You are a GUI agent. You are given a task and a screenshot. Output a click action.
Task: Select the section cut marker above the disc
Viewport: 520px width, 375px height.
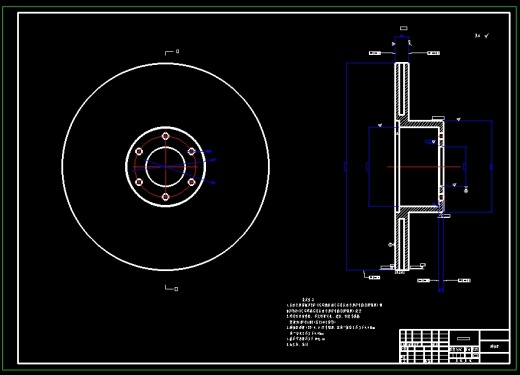172,52
